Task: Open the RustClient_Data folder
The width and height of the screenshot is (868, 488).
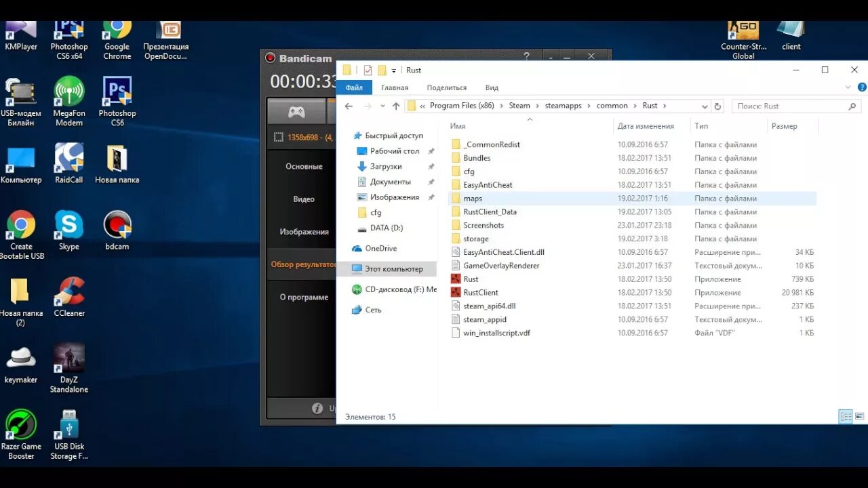Action: point(490,212)
